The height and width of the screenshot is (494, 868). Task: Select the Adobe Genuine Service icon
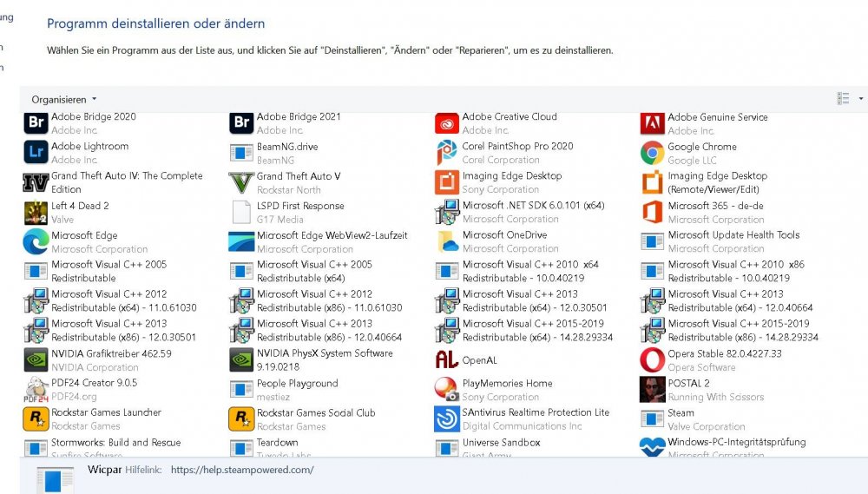pos(652,123)
